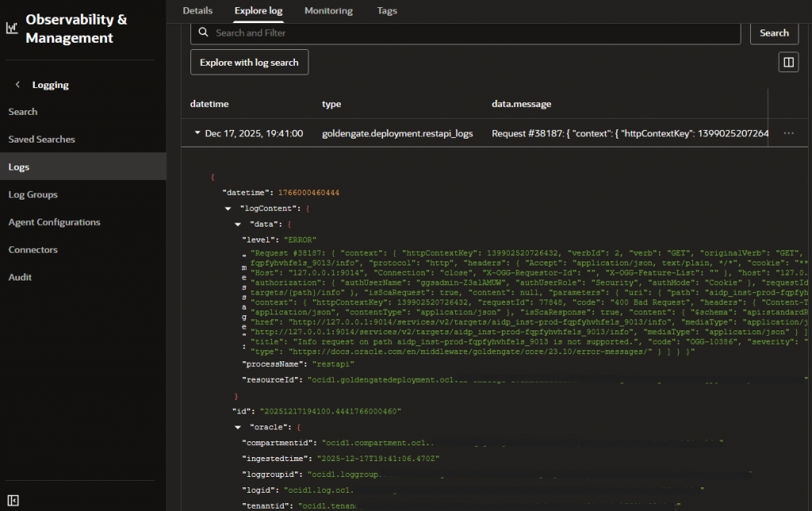Switch to the Details tab
Image resolution: width=812 pixels, height=511 pixels.
point(197,11)
